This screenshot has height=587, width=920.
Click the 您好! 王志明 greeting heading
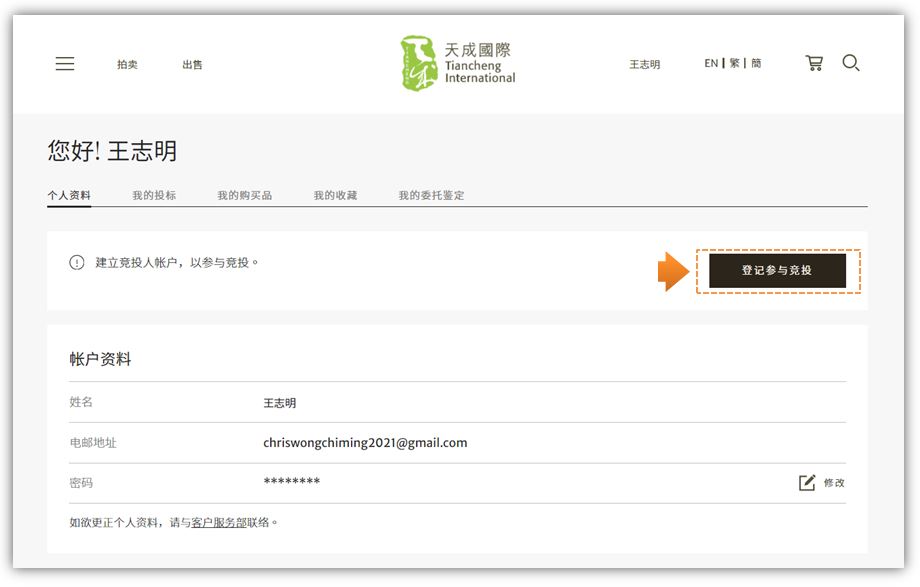click(x=112, y=151)
